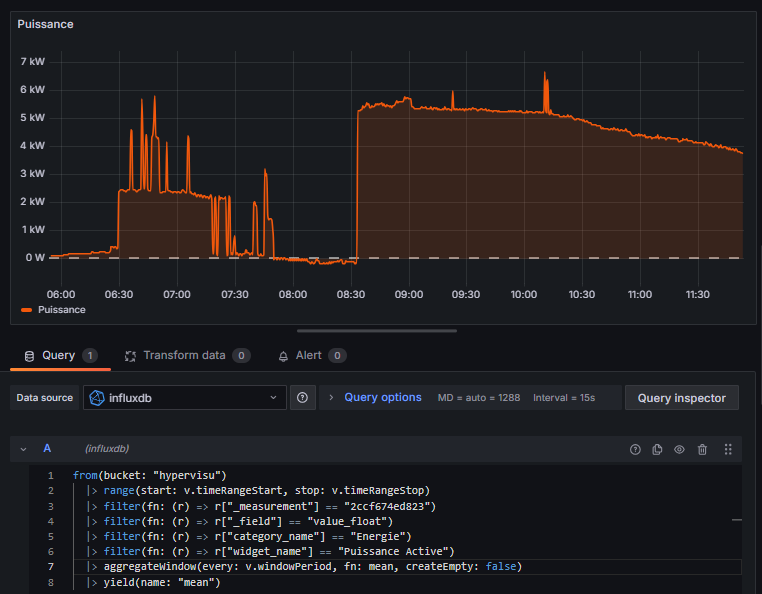Click the panel resize handle bar
The width and height of the screenshot is (762, 594).
[377, 330]
